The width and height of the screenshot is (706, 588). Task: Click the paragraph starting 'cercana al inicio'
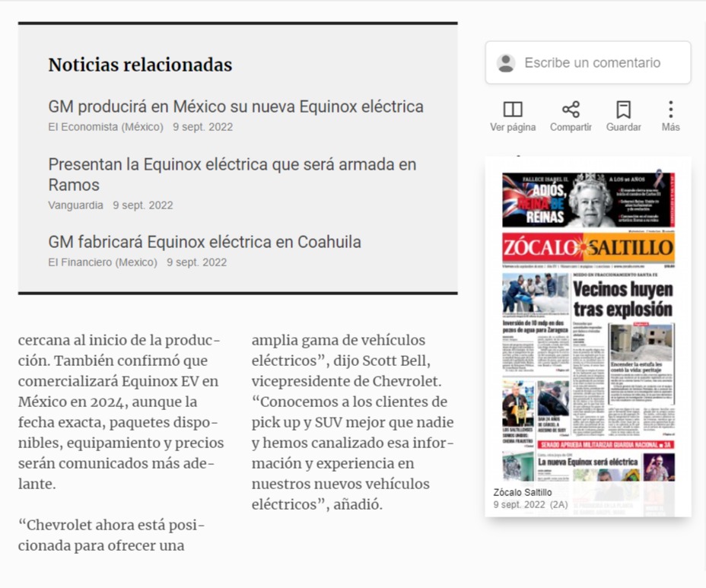[x=121, y=412]
